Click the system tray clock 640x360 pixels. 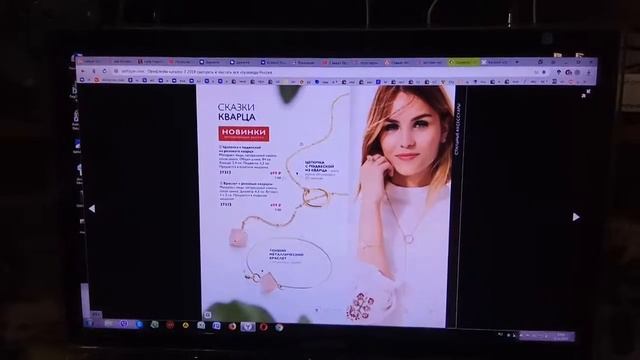click(561, 336)
